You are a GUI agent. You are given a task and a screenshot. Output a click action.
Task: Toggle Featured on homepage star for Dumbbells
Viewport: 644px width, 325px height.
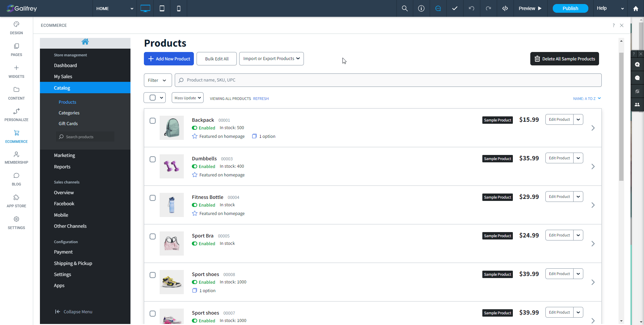[x=195, y=175]
